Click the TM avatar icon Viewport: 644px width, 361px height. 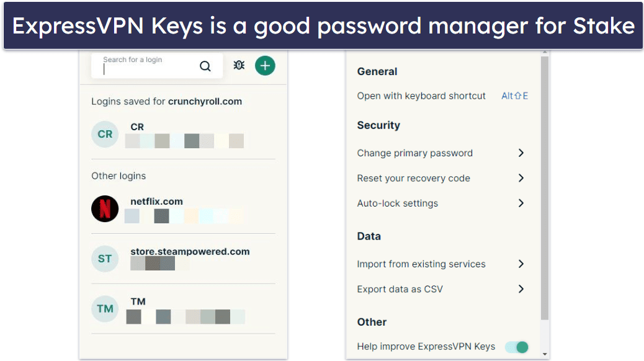point(105,309)
